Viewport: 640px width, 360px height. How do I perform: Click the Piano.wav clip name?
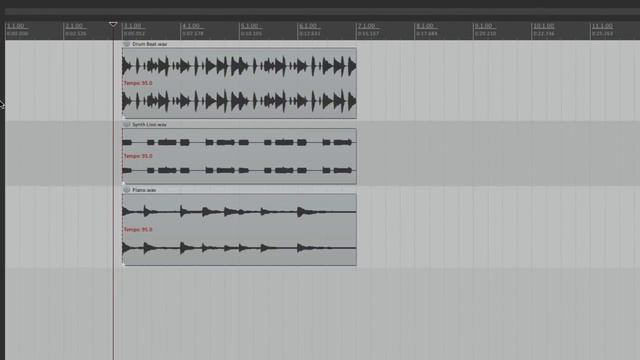pos(144,190)
